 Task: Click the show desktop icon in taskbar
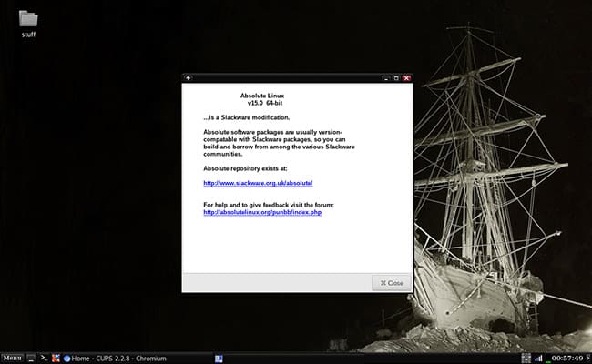click(32, 358)
